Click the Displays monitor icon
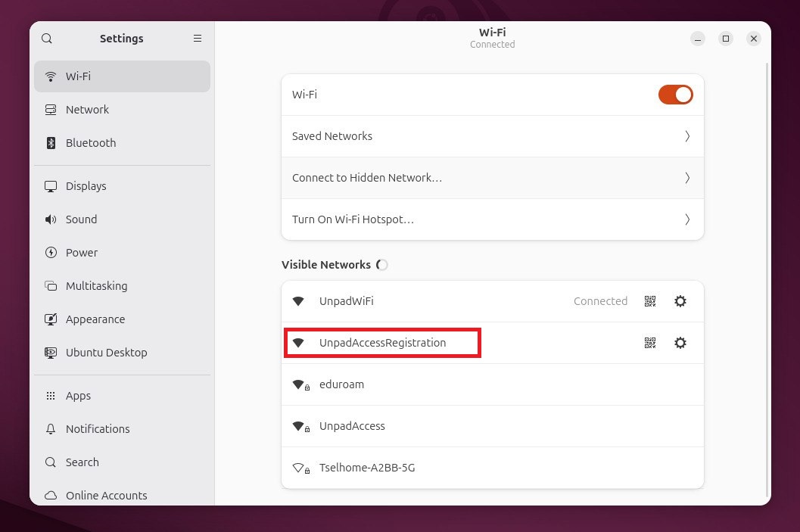This screenshot has width=800, height=532. tap(51, 186)
